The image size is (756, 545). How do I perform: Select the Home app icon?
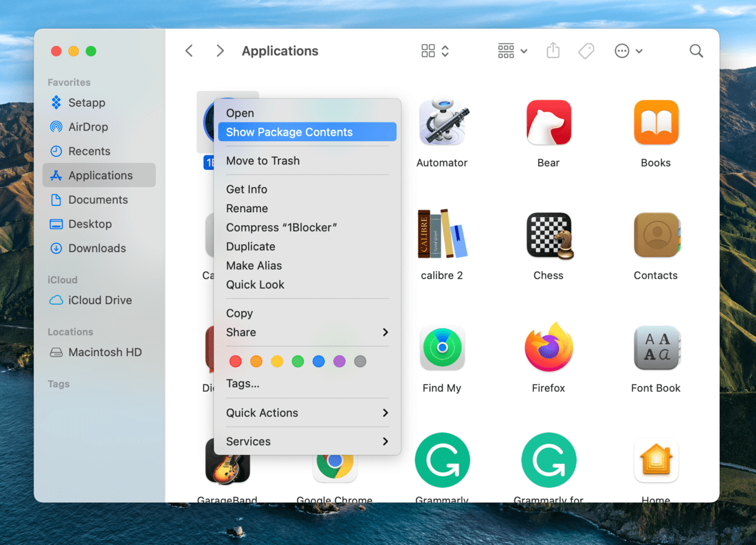(x=656, y=460)
